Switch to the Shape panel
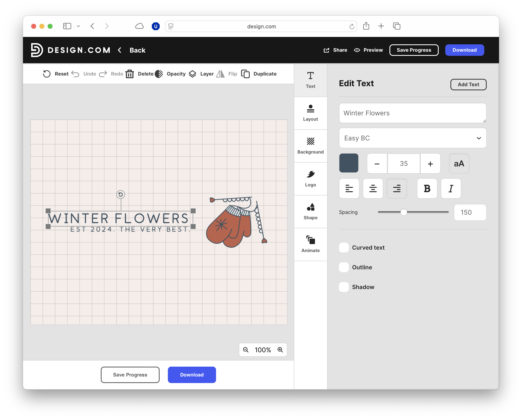This screenshot has width=522, height=420. pos(310,211)
